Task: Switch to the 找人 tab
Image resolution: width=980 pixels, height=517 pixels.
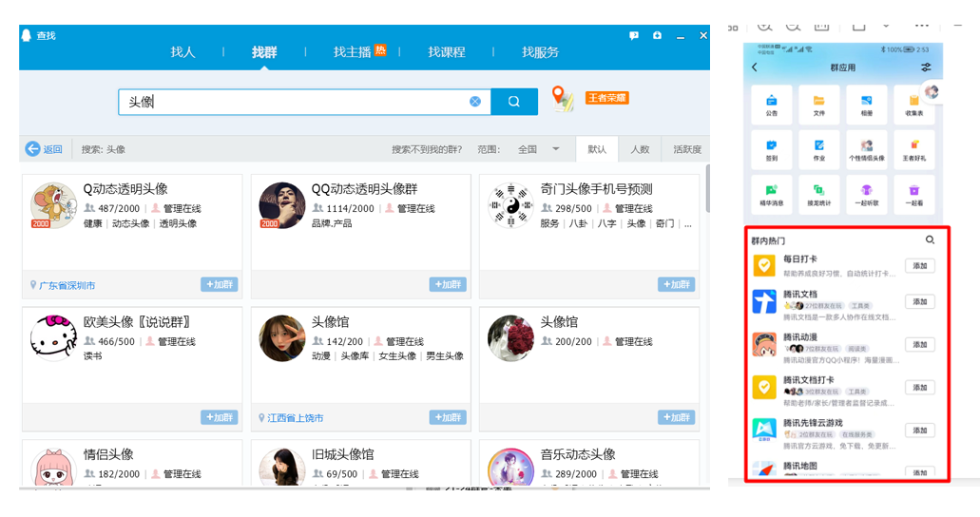Action: tap(183, 52)
